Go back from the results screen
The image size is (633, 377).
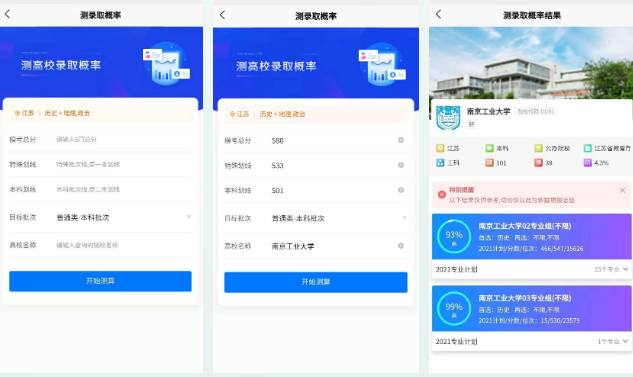[x=438, y=15]
